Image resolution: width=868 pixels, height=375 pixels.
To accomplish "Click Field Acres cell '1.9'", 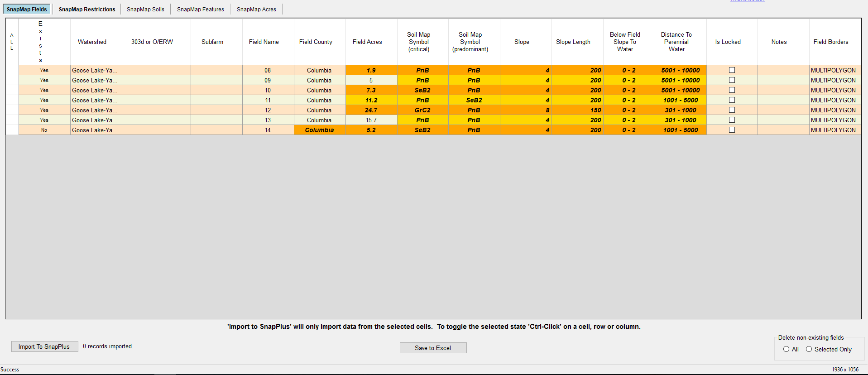I will 371,70.
